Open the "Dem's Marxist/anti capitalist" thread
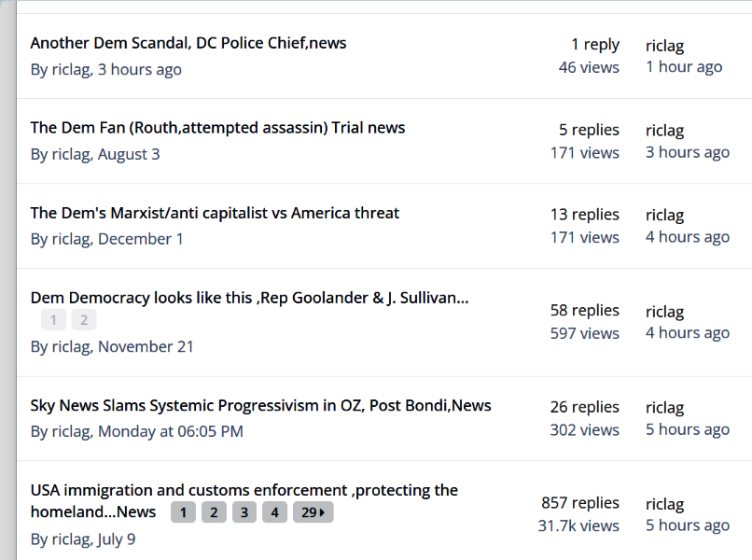752x560 pixels. (x=215, y=213)
